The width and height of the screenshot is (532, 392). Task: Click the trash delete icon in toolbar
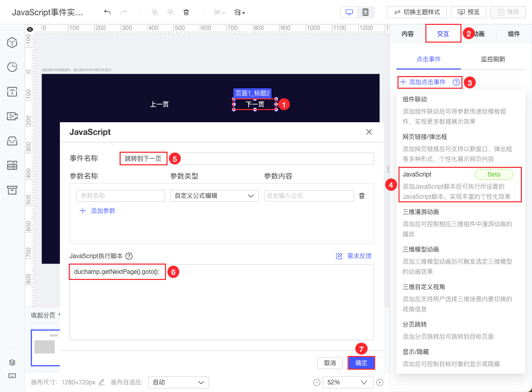click(186, 12)
